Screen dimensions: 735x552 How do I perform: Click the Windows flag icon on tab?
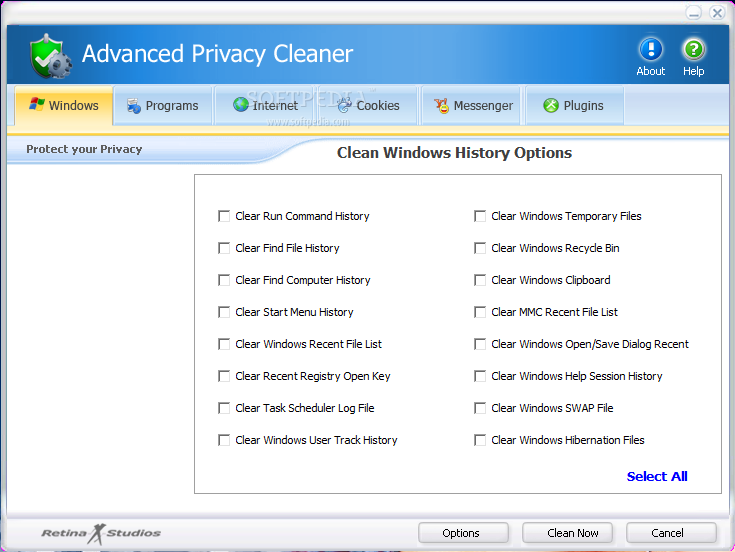coord(37,104)
